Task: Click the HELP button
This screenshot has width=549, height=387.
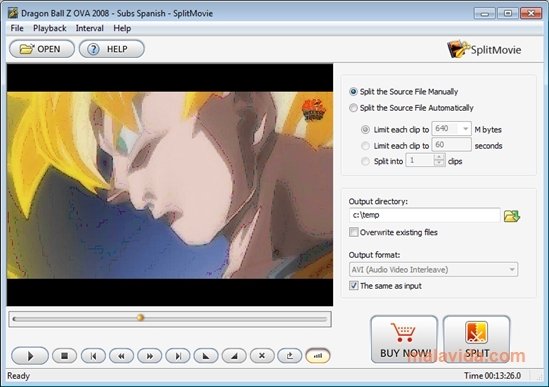Action: click(112, 49)
